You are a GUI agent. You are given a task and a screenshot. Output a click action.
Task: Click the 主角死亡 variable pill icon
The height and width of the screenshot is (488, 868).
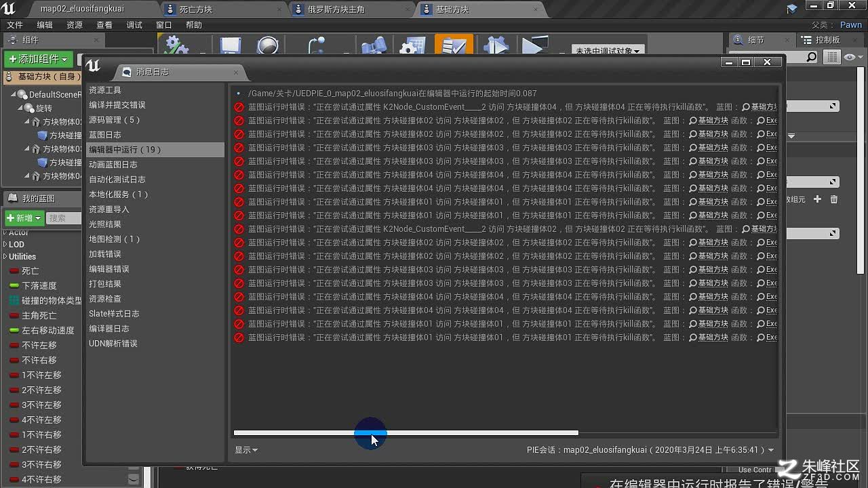(14, 316)
